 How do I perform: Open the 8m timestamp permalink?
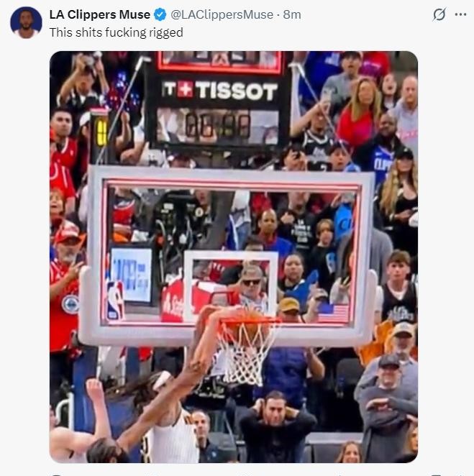[x=292, y=14]
